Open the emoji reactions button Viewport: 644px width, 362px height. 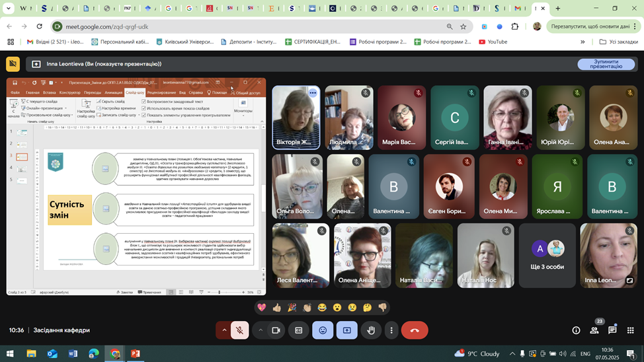(323, 330)
